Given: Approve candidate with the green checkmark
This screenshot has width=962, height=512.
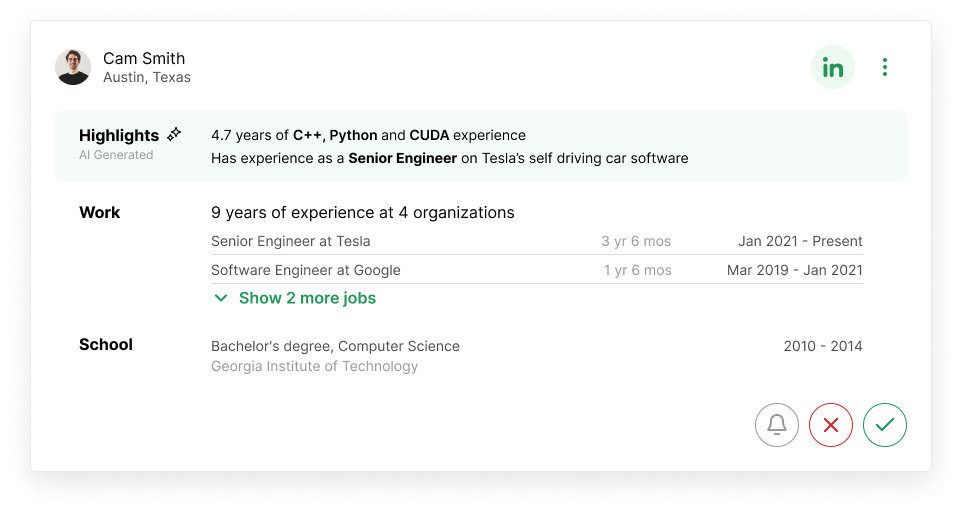Looking at the screenshot, I should tap(884, 425).
